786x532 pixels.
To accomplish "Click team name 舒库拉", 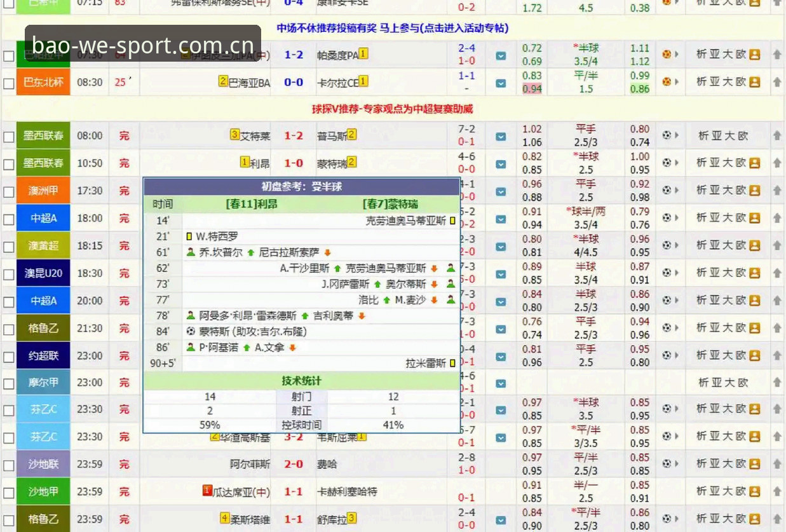I will tap(332, 519).
